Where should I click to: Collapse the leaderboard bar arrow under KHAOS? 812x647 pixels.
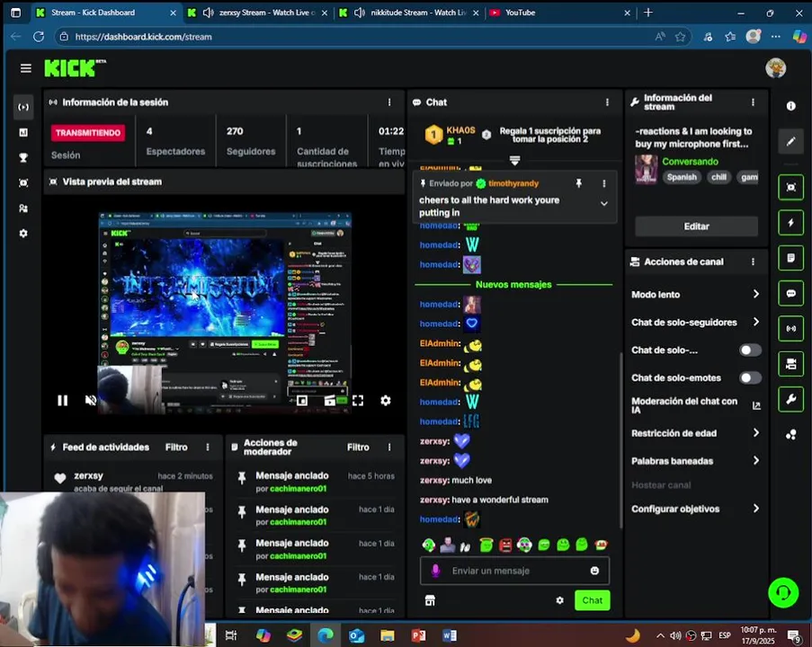(x=514, y=161)
